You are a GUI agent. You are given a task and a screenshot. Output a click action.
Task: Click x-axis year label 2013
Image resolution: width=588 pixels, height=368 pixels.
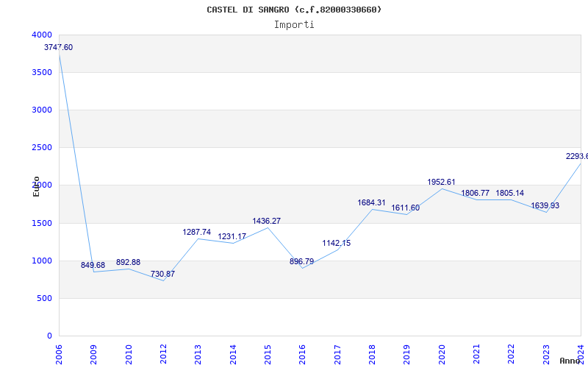198,355
